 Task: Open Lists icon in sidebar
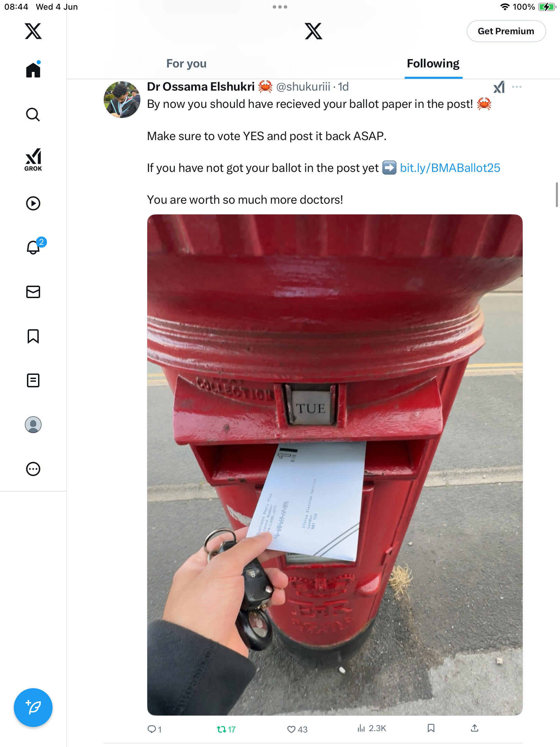point(33,380)
